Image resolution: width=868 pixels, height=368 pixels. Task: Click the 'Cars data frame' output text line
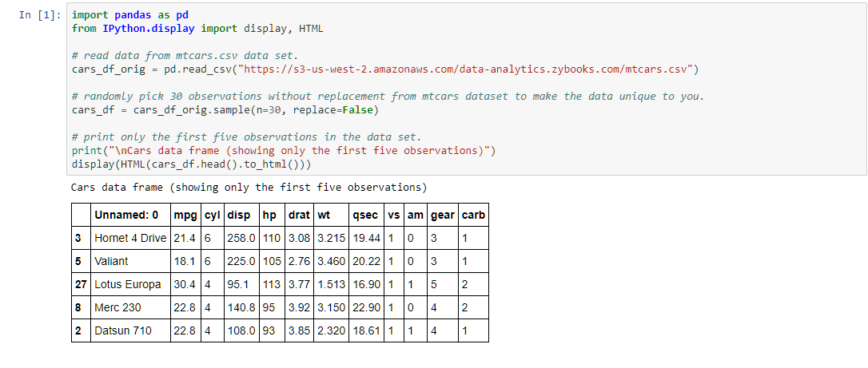pyautogui.click(x=249, y=188)
